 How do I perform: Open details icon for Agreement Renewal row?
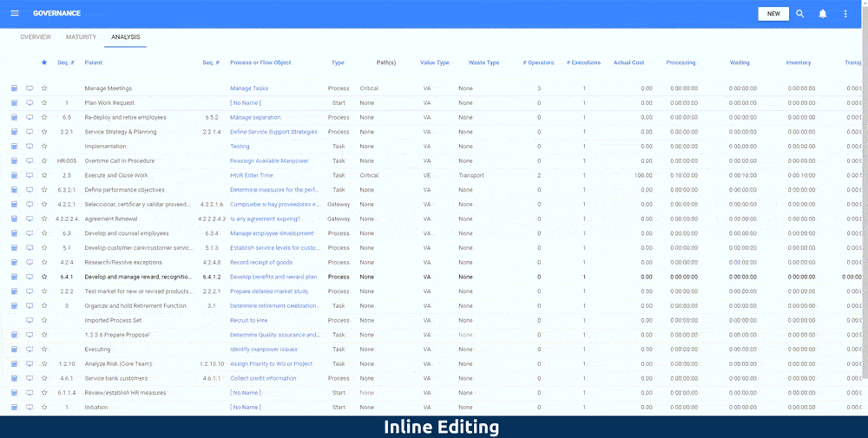click(15, 219)
